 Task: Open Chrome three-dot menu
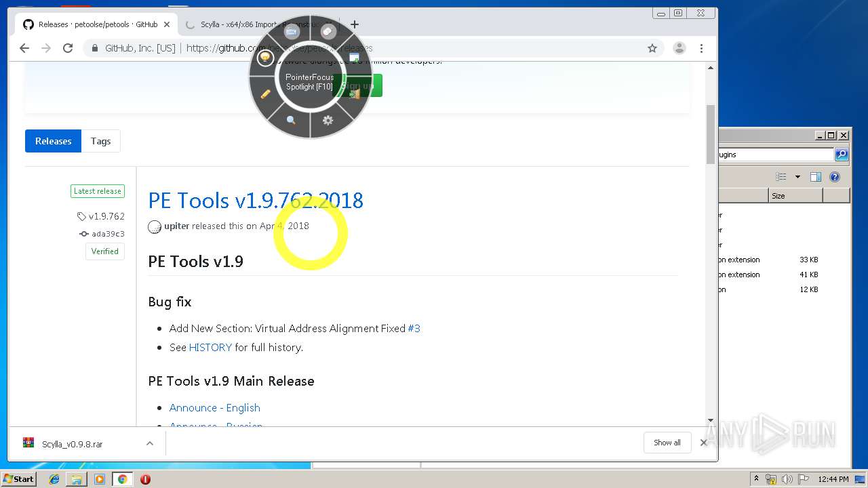point(701,48)
